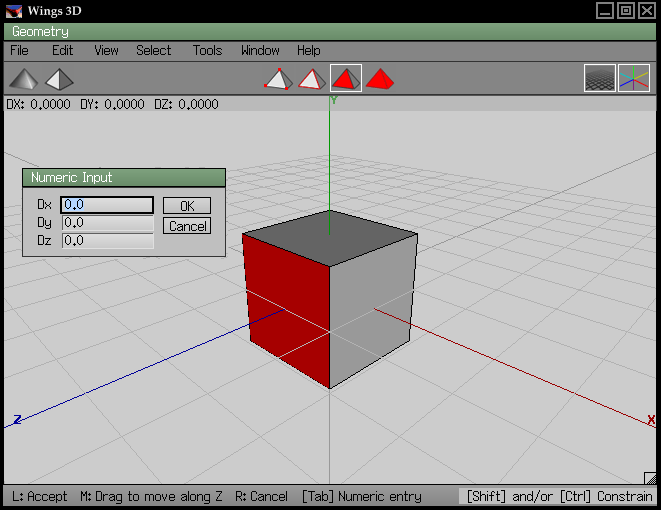Close the Wings 3D window
This screenshot has width=661, height=510.
[647, 11]
